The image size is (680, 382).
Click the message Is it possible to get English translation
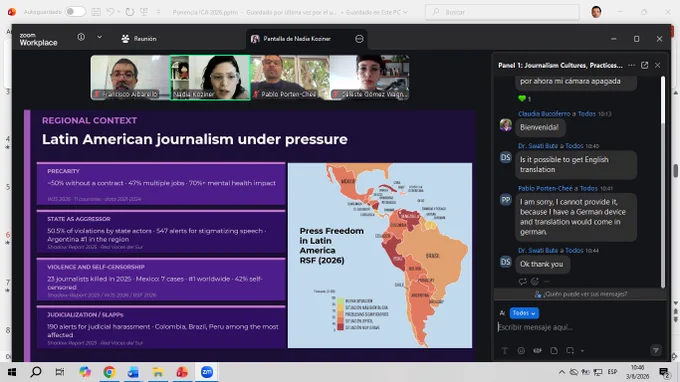point(576,164)
